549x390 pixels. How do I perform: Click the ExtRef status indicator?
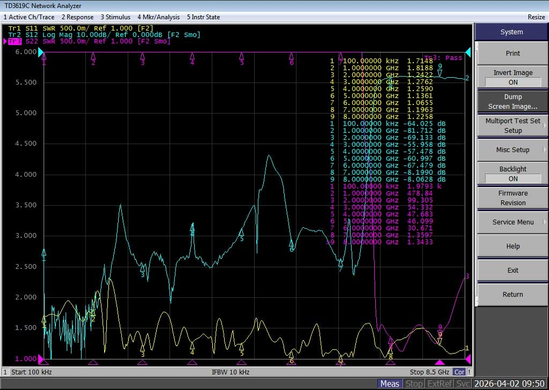click(x=439, y=384)
